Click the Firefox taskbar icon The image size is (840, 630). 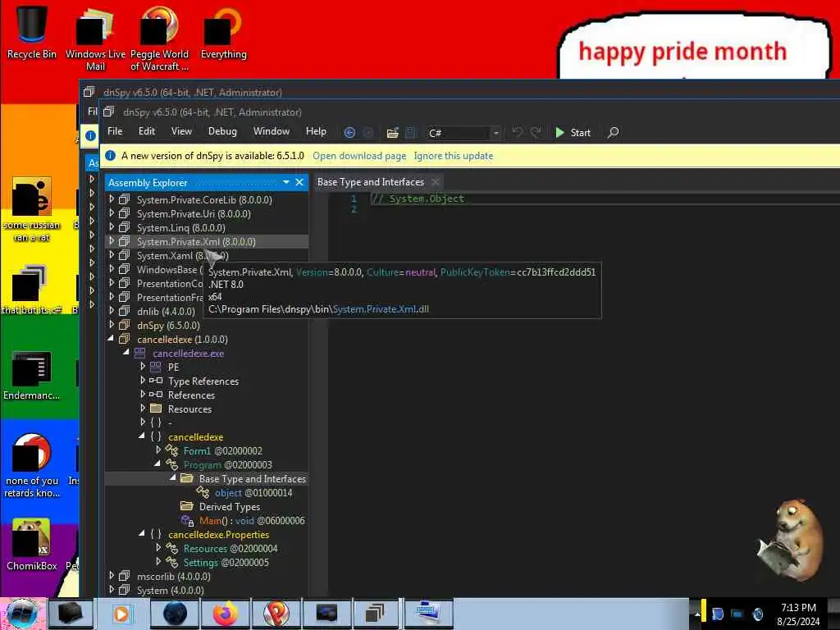225,614
